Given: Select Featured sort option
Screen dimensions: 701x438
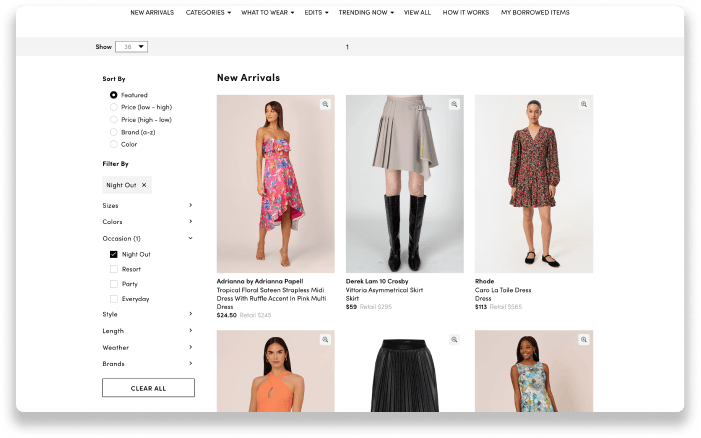Looking at the screenshot, I should click(x=114, y=95).
